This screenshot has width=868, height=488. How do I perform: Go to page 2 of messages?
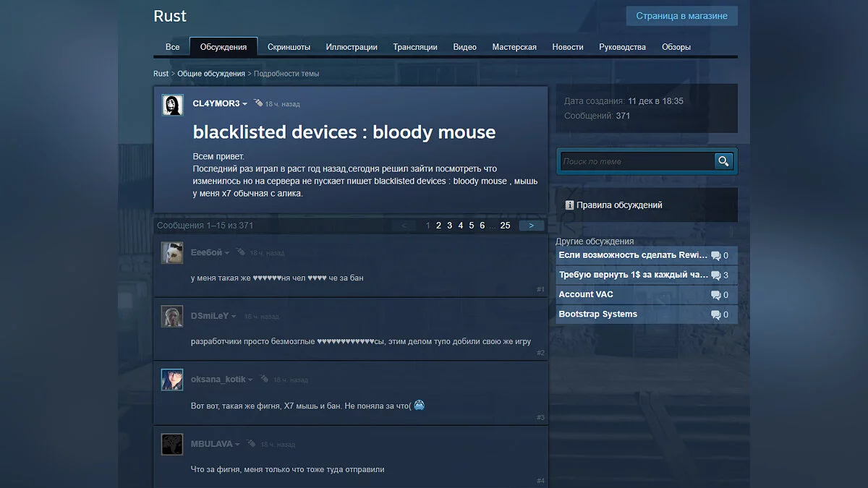438,226
